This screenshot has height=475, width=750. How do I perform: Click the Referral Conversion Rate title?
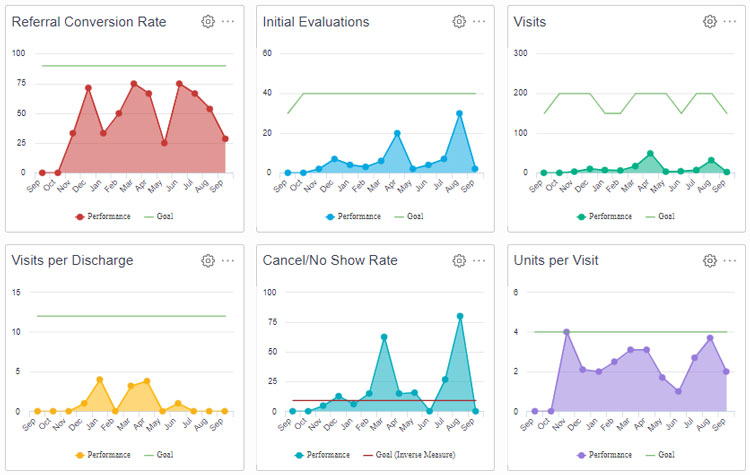click(x=89, y=22)
